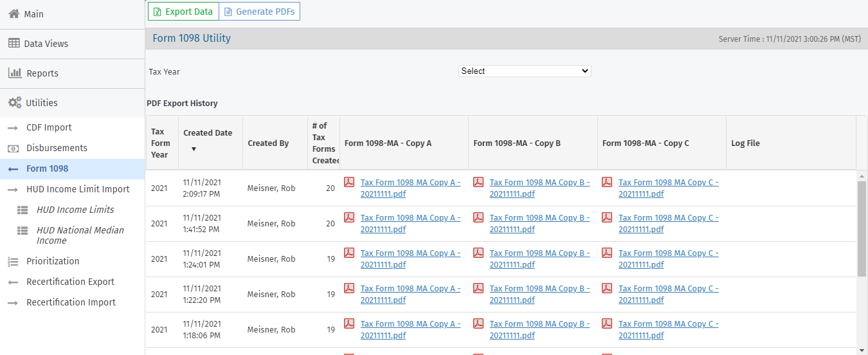This screenshot has width=868, height=355.
Task: Open Copy A PDF link from 1:18:06 PM row
Action: (410, 330)
